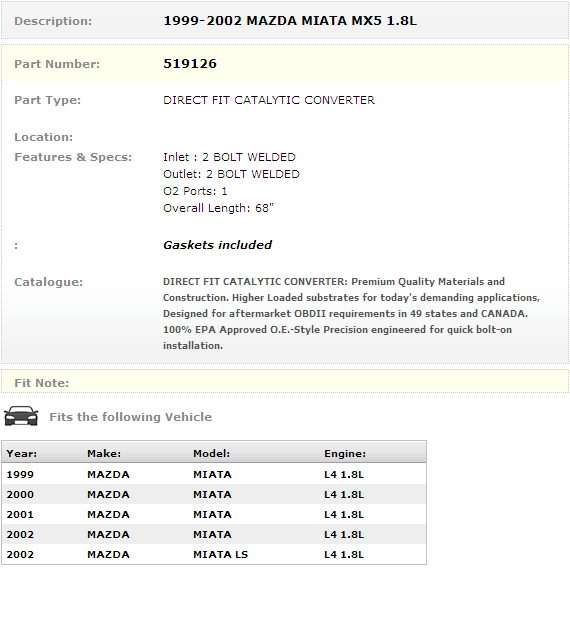Click the Year column header
This screenshot has width=570, height=630.
click(x=22, y=454)
